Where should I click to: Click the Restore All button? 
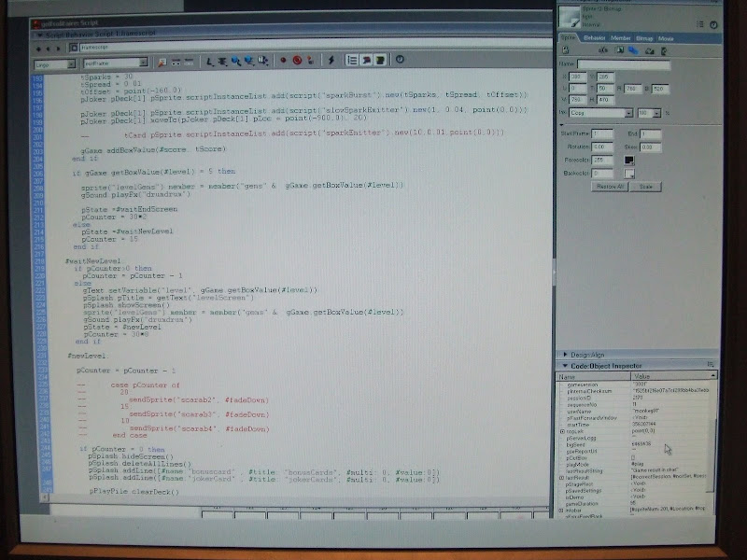click(x=607, y=187)
